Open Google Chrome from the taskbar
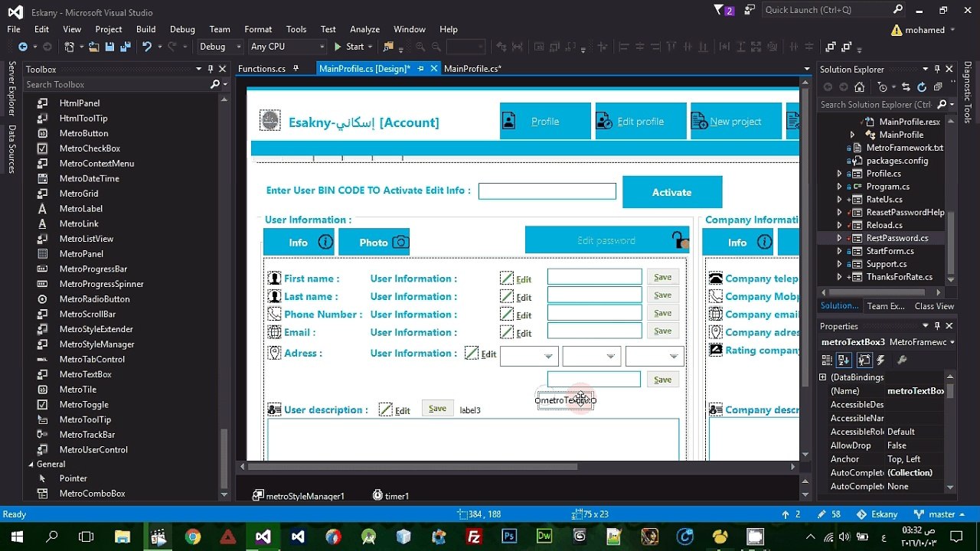This screenshot has width=980, height=551. (193, 536)
